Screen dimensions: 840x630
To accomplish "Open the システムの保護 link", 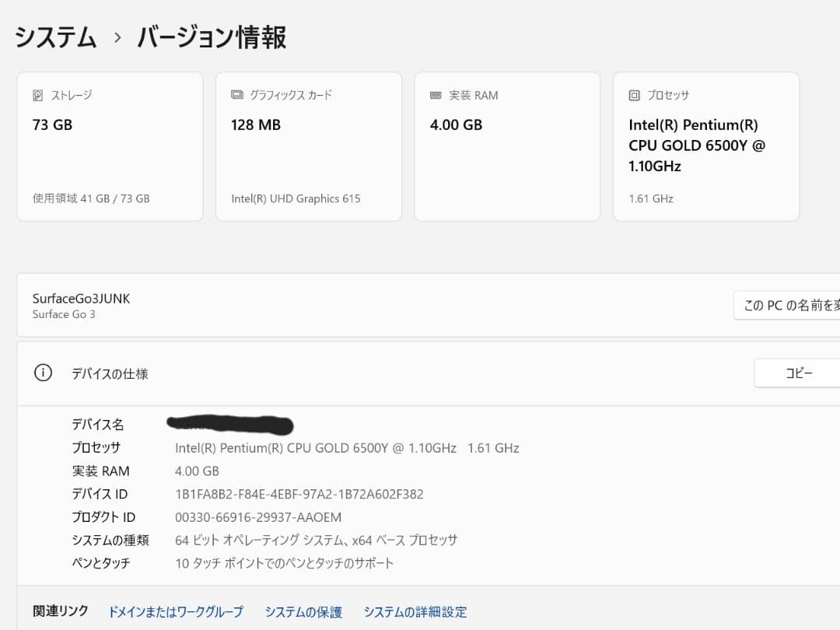I will (x=303, y=612).
